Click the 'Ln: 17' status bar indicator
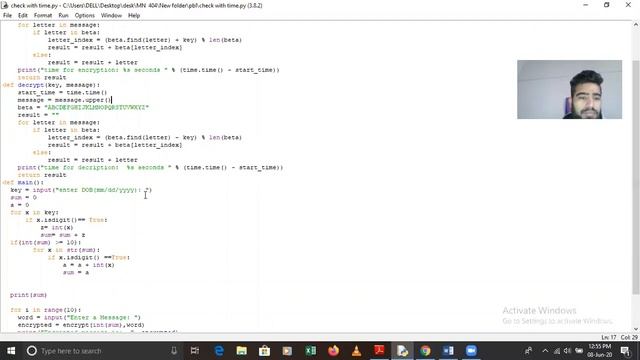The width and height of the screenshot is (640, 360). 609,337
